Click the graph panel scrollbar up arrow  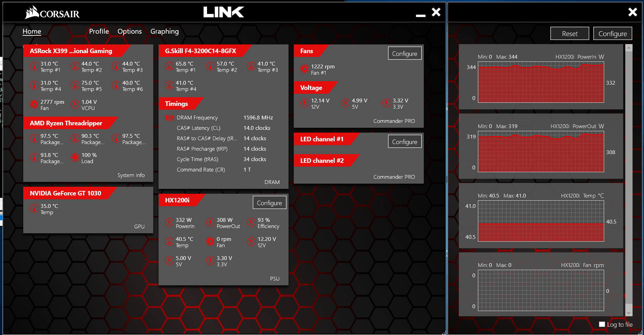point(629,48)
